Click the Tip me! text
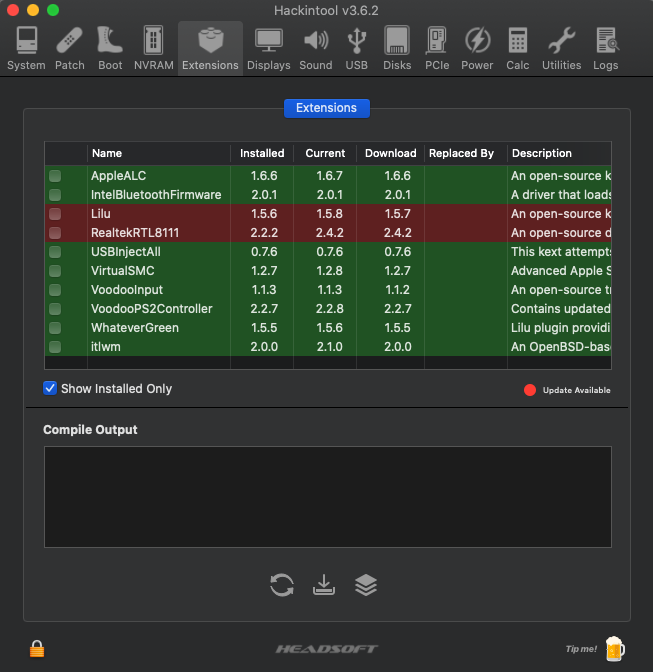 (581, 649)
